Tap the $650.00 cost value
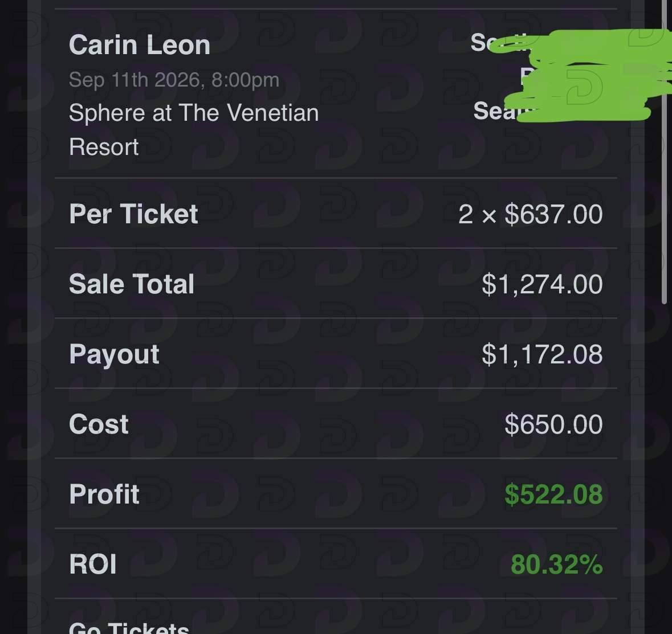 tap(553, 424)
